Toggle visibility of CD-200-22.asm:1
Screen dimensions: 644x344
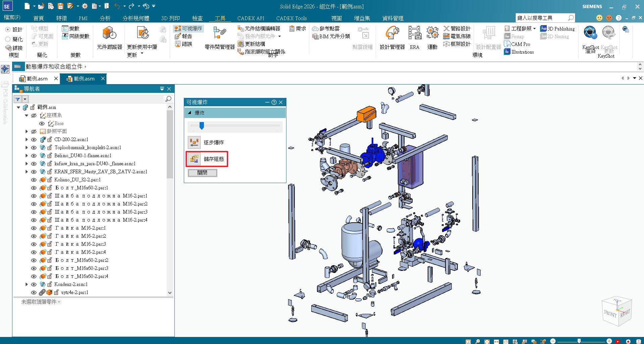[34, 139]
